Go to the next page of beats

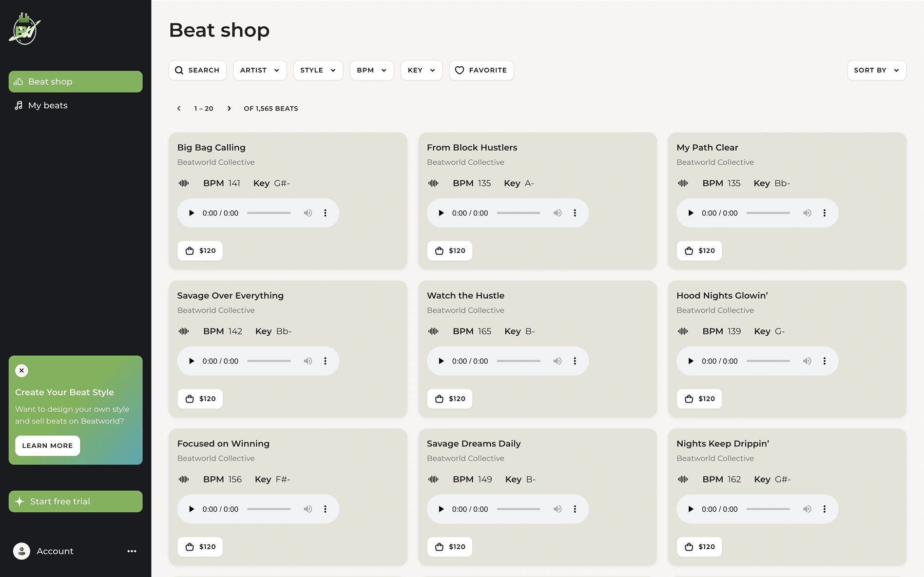[x=229, y=108]
